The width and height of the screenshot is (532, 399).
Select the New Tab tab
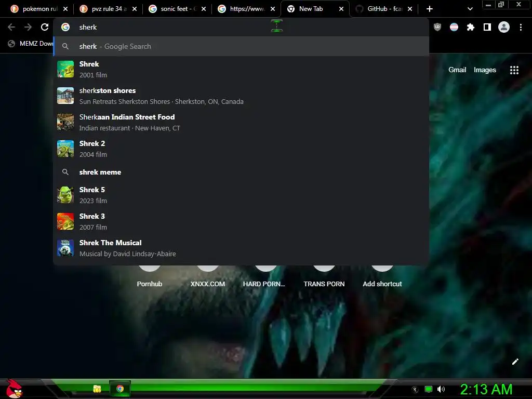(x=315, y=9)
